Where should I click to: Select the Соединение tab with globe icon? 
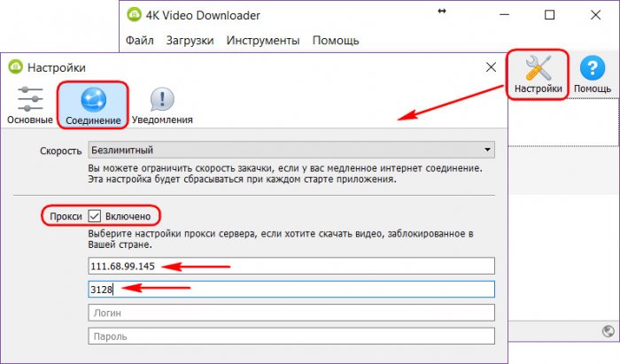coord(93,105)
